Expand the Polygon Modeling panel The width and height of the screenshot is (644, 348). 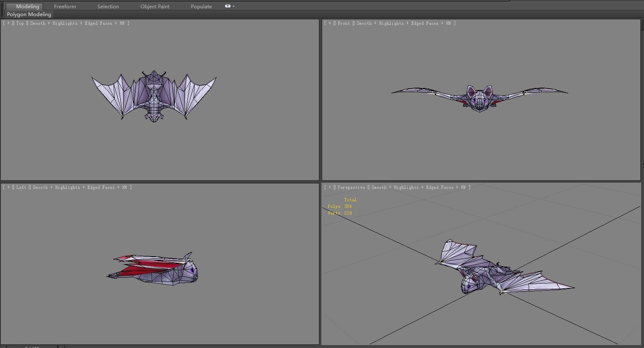pos(29,14)
